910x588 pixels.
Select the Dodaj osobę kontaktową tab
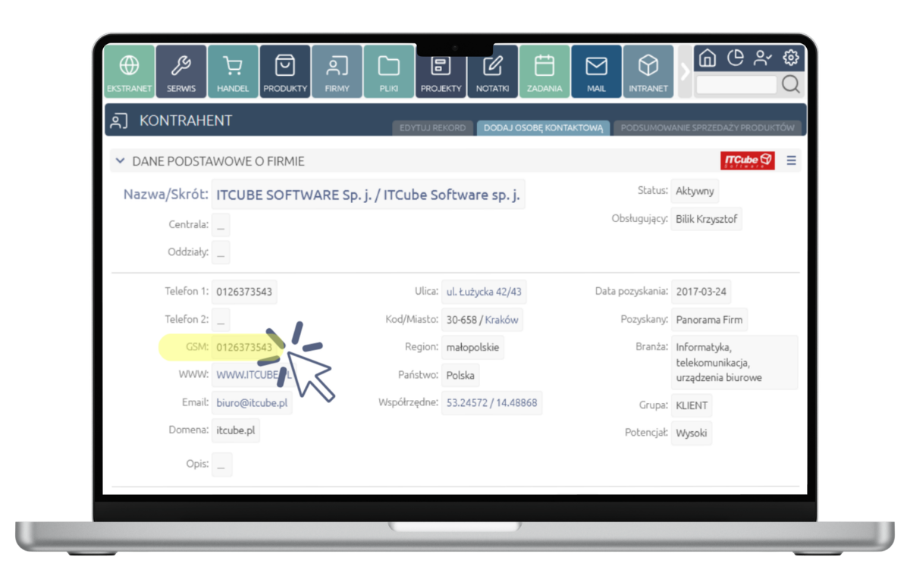(543, 127)
